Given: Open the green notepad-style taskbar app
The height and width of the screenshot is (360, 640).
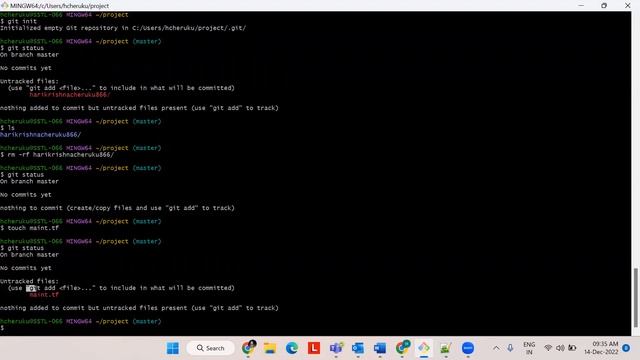Looking at the screenshot, I should (446, 348).
